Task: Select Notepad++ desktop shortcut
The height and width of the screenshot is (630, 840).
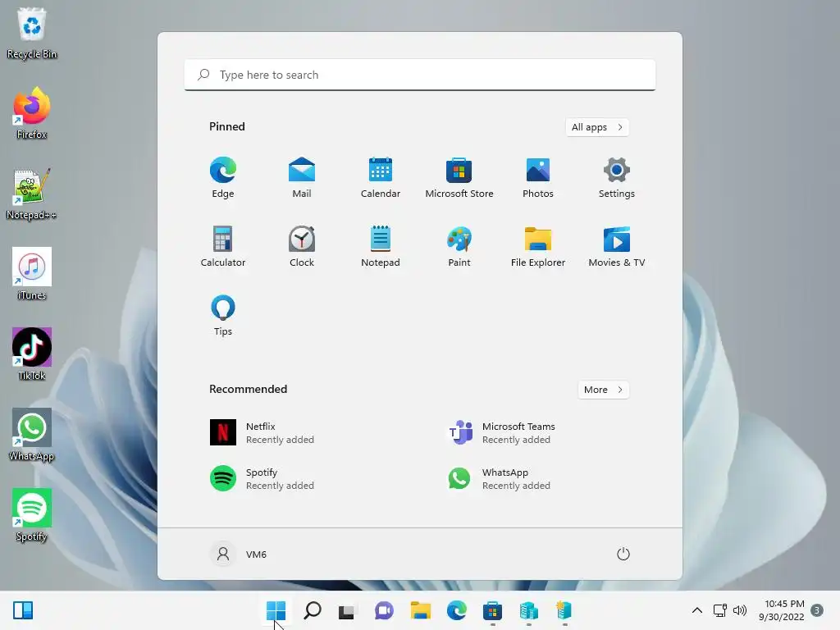Action: tap(32, 194)
